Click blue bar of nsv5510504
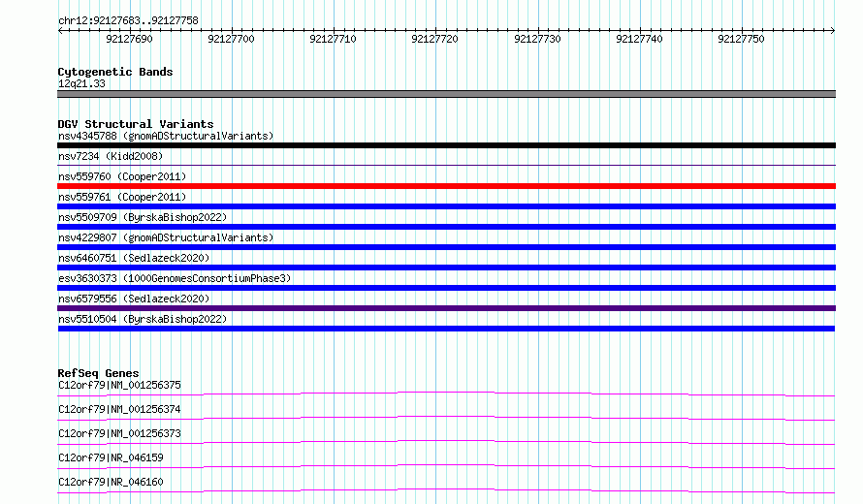This screenshot has height=504, width=863. [x=446, y=329]
